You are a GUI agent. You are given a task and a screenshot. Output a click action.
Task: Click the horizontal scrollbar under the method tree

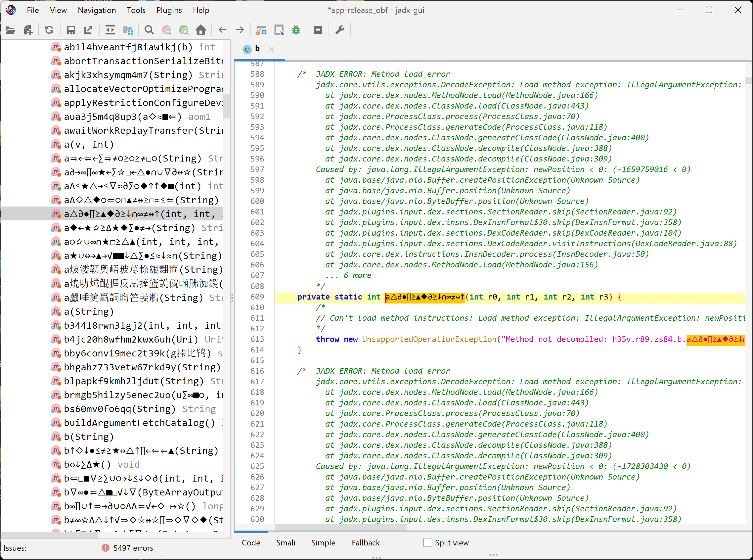[50, 535]
